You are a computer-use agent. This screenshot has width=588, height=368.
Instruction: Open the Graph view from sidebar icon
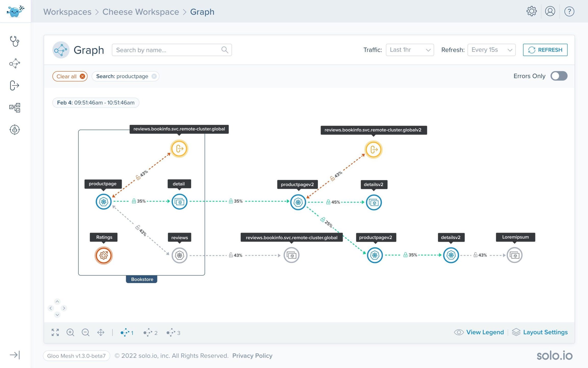coord(15,63)
